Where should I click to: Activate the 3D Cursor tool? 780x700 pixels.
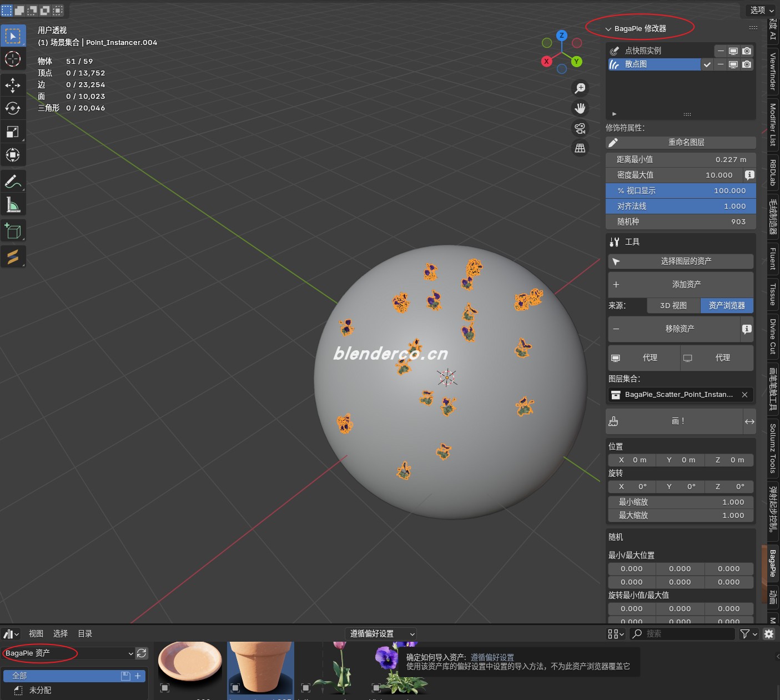point(13,59)
